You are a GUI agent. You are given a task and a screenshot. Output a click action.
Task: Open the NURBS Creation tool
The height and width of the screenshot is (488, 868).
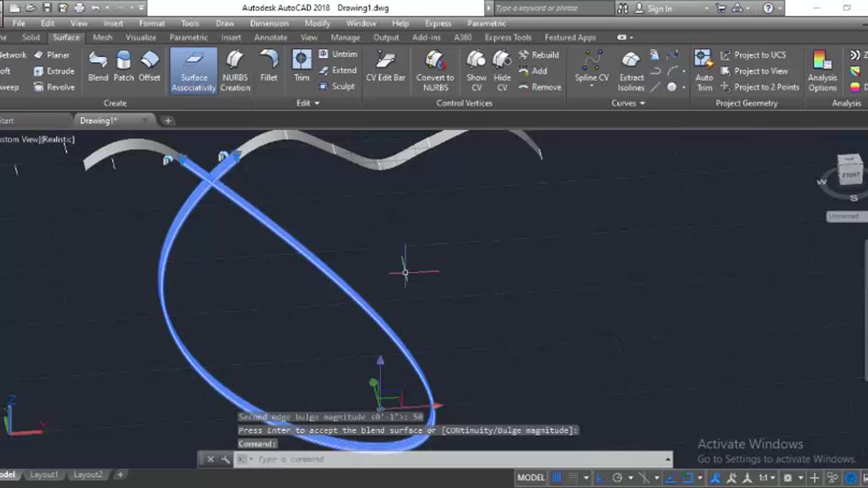235,71
